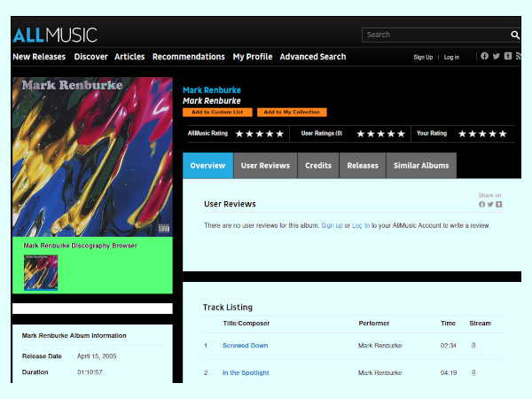This screenshot has height=399, width=532.
Task: Open AllMusic Tumblr icon in header
Action: point(507,57)
